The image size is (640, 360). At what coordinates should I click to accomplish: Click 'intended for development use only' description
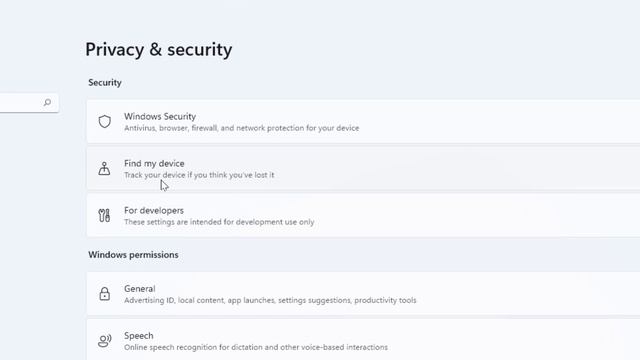pos(219,222)
